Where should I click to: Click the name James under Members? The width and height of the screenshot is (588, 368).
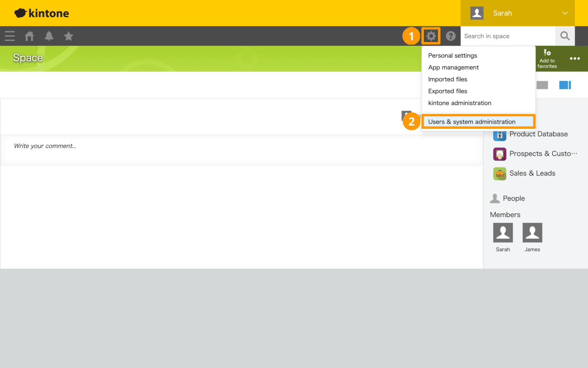coord(532,250)
